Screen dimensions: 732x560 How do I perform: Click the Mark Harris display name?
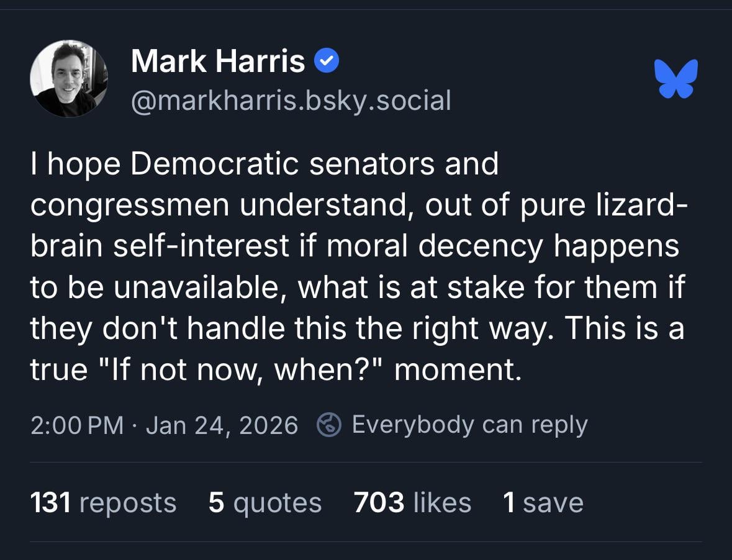[218, 62]
